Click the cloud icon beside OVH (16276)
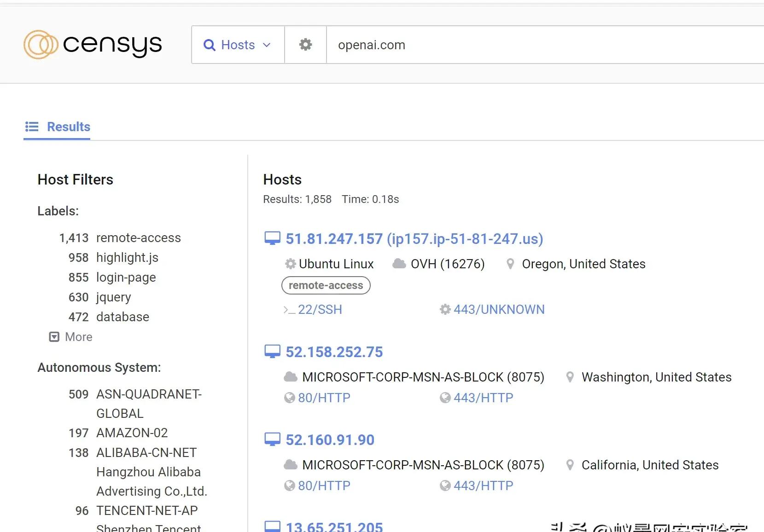Screen dimensions: 764x532 399,264
